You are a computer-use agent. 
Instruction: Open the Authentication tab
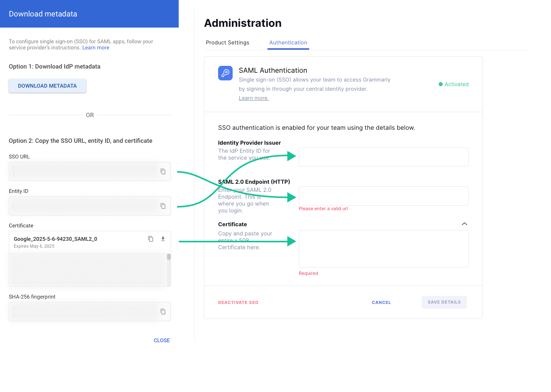(x=288, y=42)
